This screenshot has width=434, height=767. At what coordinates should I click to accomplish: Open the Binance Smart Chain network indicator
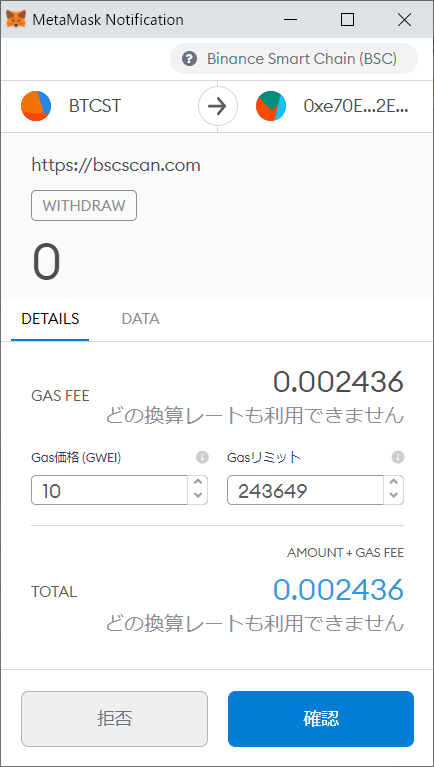pyautogui.click(x=294, y=59)
